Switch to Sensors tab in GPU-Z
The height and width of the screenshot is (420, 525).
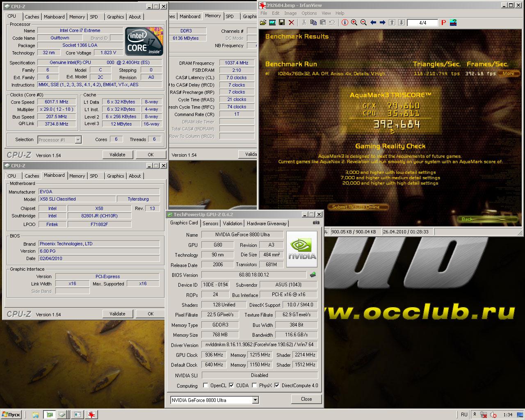(210, 223)
